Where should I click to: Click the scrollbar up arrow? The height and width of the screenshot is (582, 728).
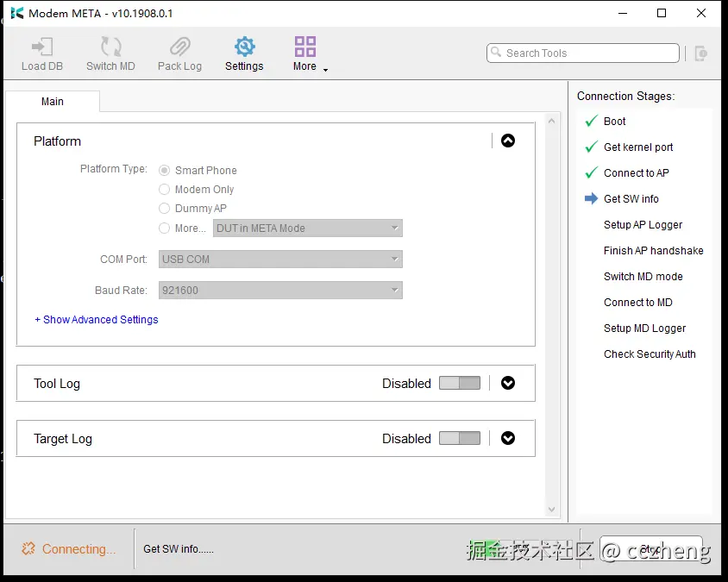click(551, 121)
